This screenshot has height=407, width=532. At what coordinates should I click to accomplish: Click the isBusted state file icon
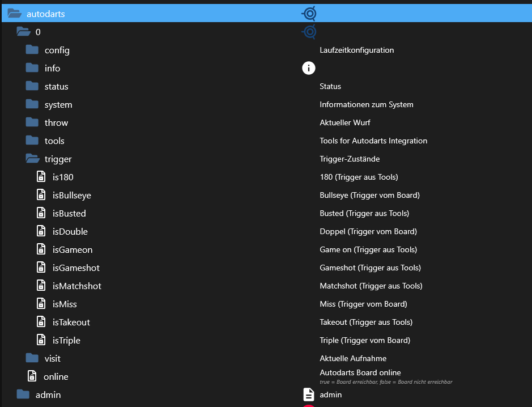[x=41, y=213]
